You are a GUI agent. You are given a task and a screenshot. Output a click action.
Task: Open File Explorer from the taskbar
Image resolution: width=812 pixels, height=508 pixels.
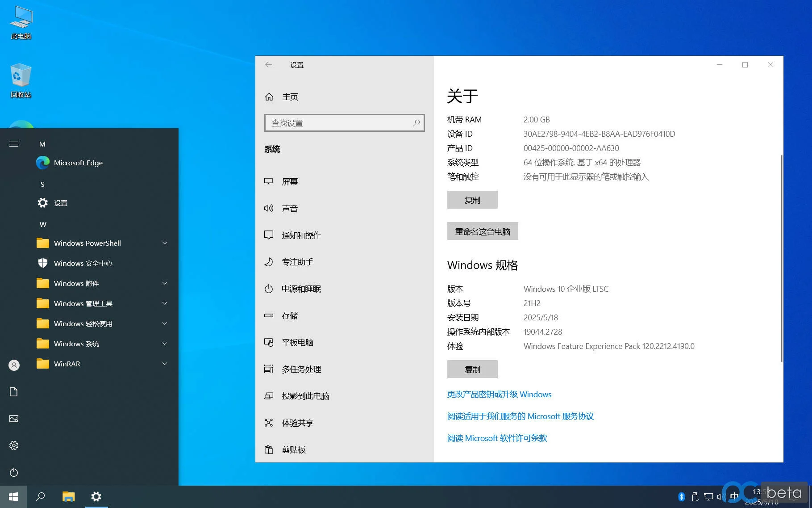(x=68, y=496)
